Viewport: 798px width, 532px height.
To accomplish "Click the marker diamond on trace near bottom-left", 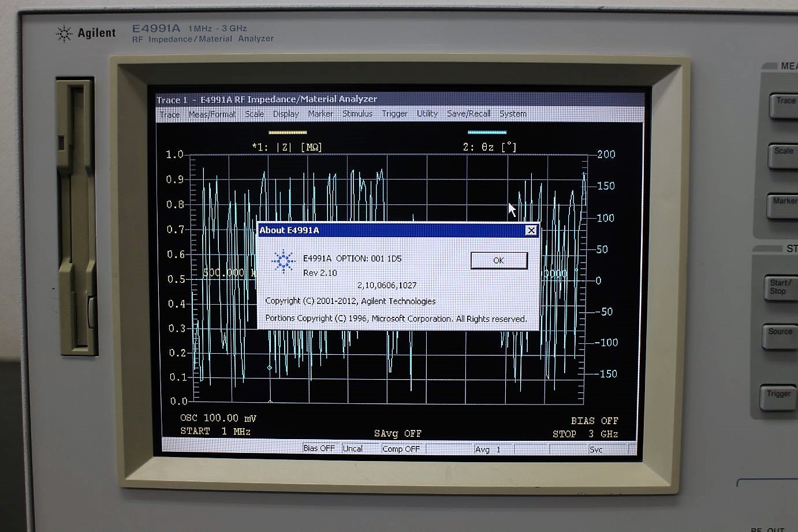I will tap(270, 368).
